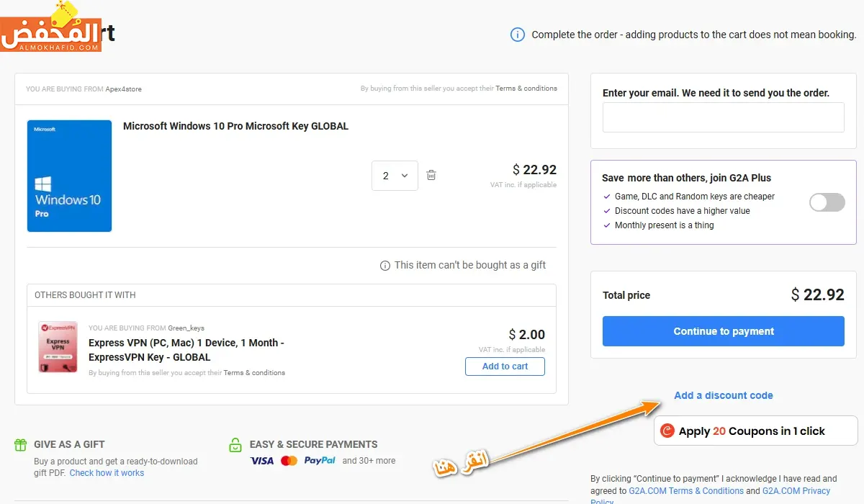Open Check how it works link

coord(107,473)
